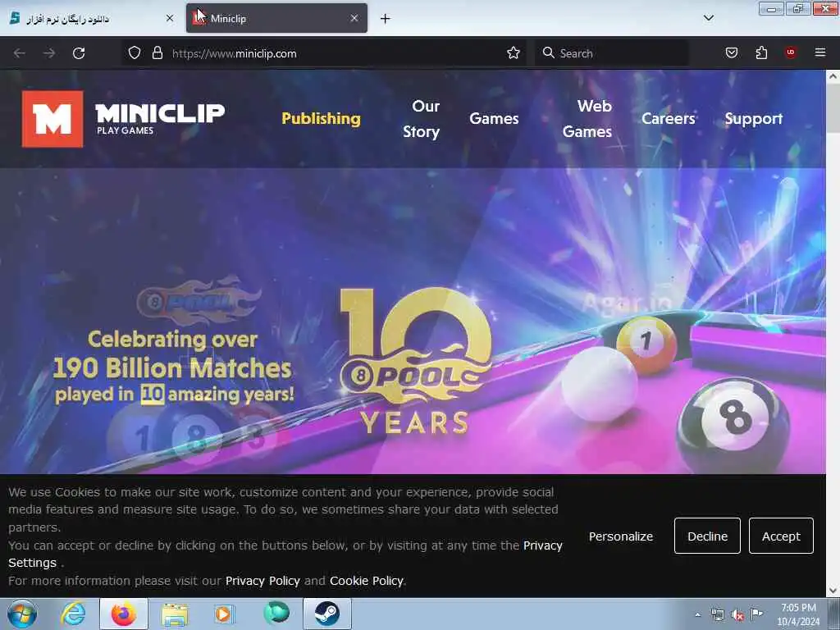
Task: Open Steam from the taskbar
Action: 326,614
